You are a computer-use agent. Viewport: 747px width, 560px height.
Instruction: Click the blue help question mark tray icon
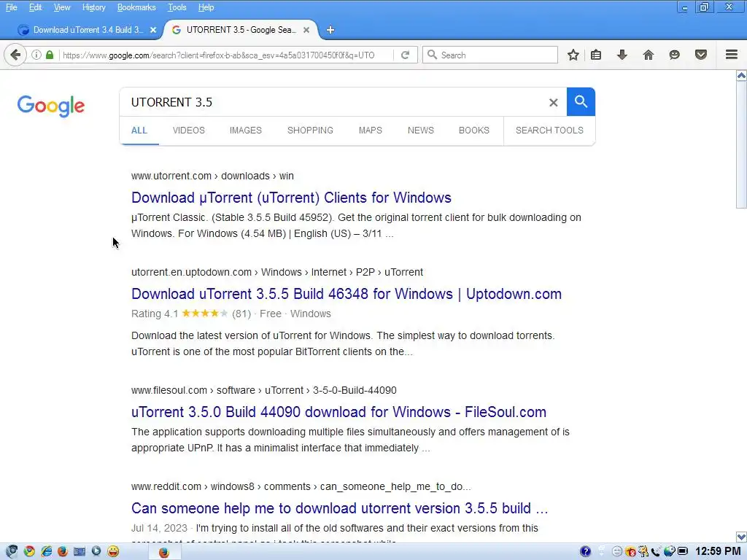coord(586,551)
